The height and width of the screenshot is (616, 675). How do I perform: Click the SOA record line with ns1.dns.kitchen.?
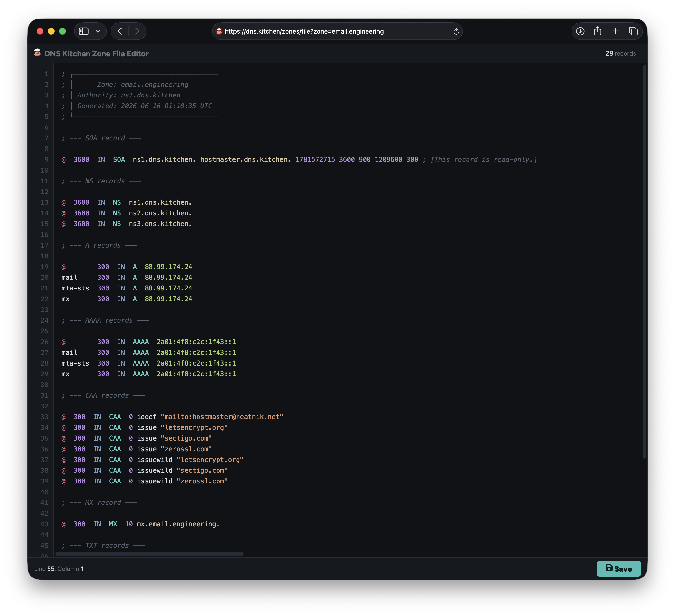[299, 160]
